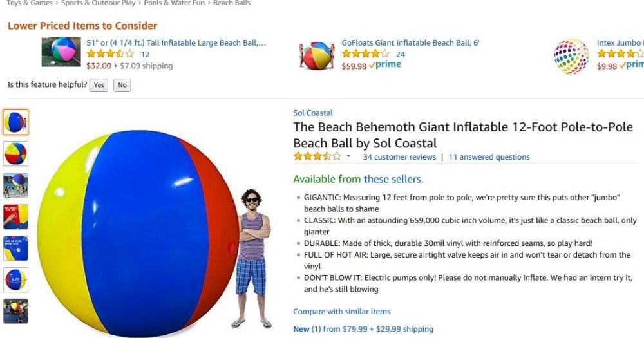This screenshot has height=338, width=644.
Task: Click the GoFloats beach ball product image
Action: pyautogui.click(x=317, y=55)
